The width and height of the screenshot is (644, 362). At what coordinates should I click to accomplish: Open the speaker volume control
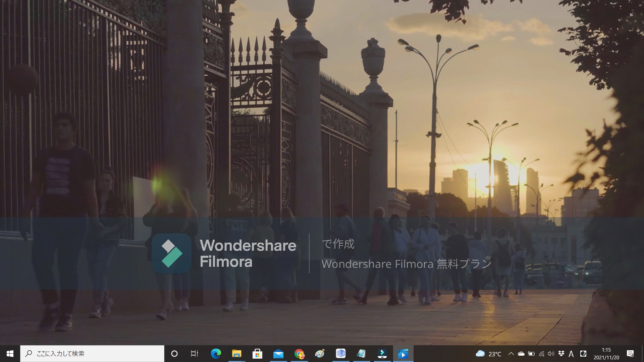(x=551, y=354)
